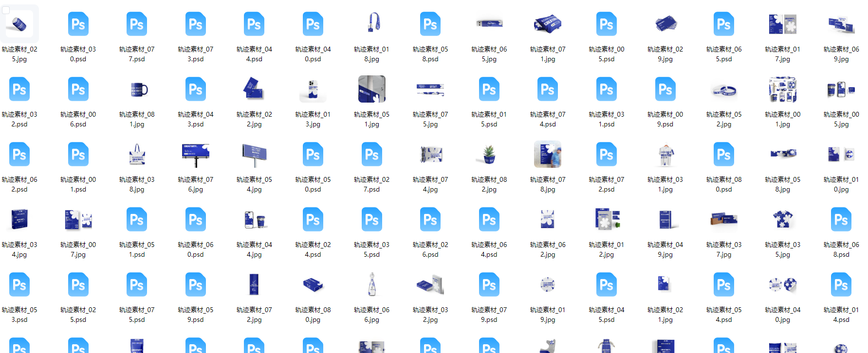Click the Ps icon for 轨迹素材_015.psd

point(489,89)
